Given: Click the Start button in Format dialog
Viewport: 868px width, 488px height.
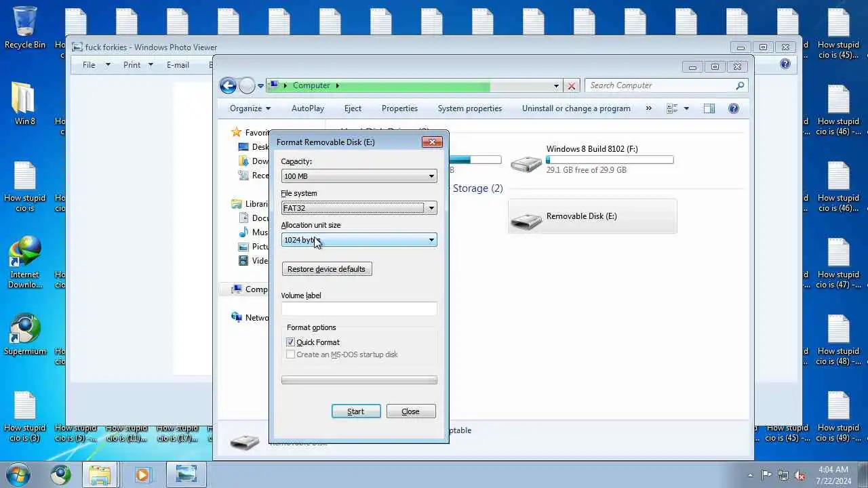Looking at the screenshot, I should tap(356, 411).
